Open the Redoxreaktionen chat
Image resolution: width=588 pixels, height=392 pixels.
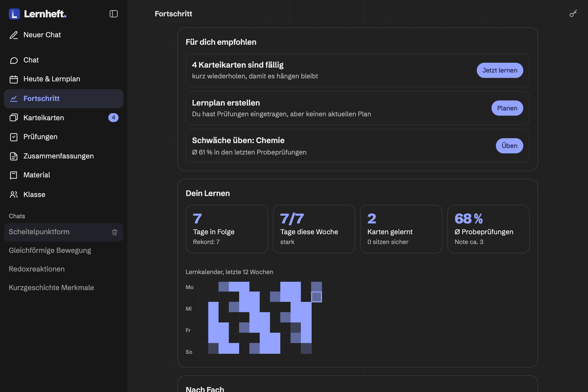(64, 269)
